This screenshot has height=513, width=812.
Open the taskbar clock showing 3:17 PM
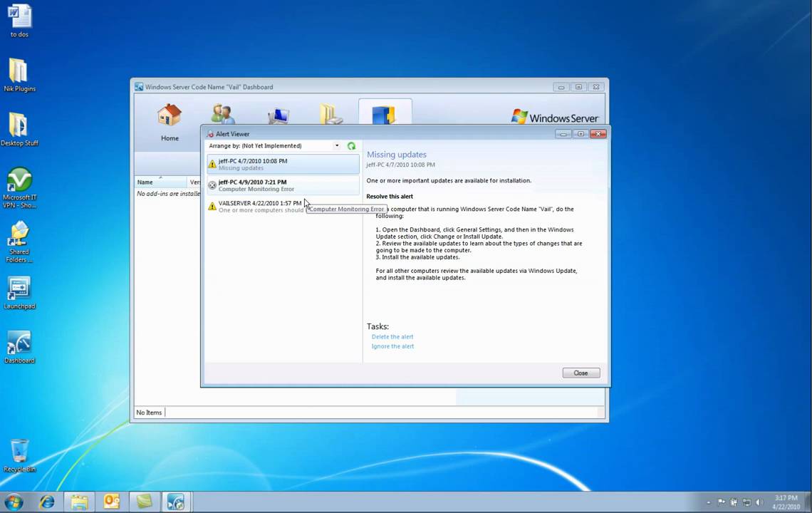(786, 502)
